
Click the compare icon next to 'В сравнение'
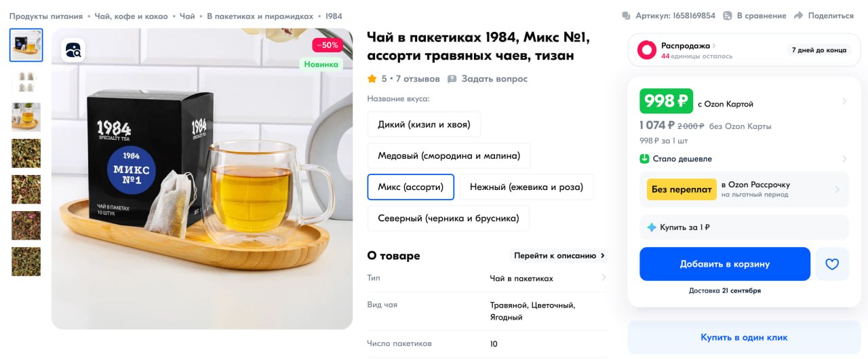728,16
